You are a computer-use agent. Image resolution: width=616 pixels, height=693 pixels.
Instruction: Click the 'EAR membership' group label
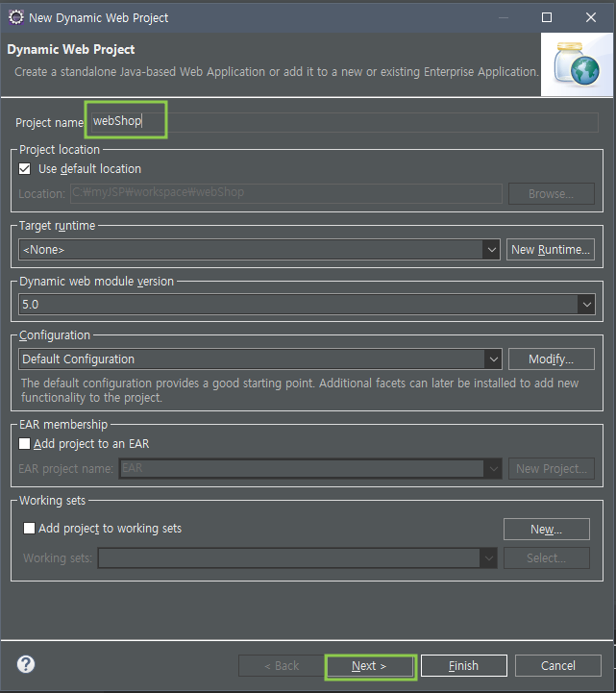[x=63, y=425]
